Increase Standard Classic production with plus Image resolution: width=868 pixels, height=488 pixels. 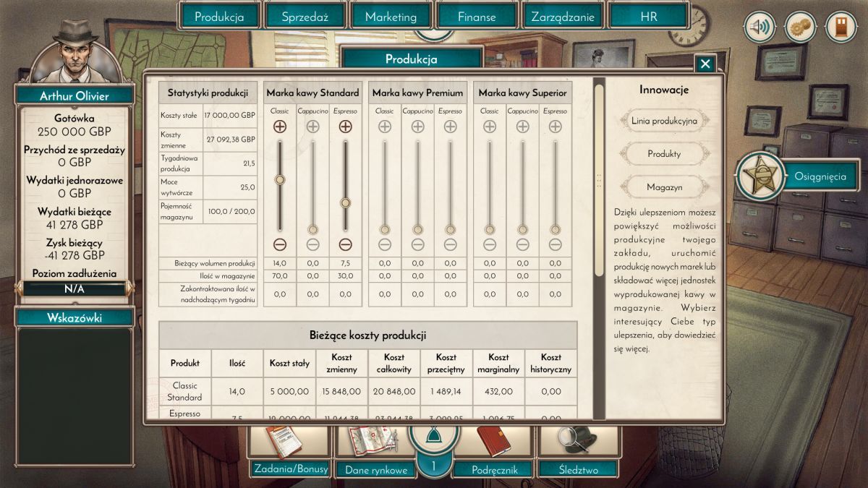click(x=280, y=127)
